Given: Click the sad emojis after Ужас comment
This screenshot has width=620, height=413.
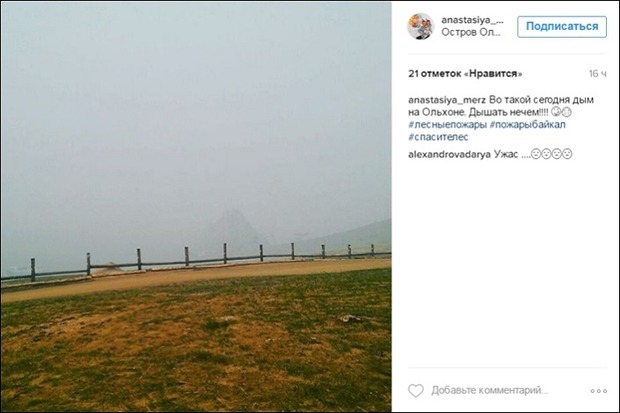Looking at the screenshot, I should 551,154.
